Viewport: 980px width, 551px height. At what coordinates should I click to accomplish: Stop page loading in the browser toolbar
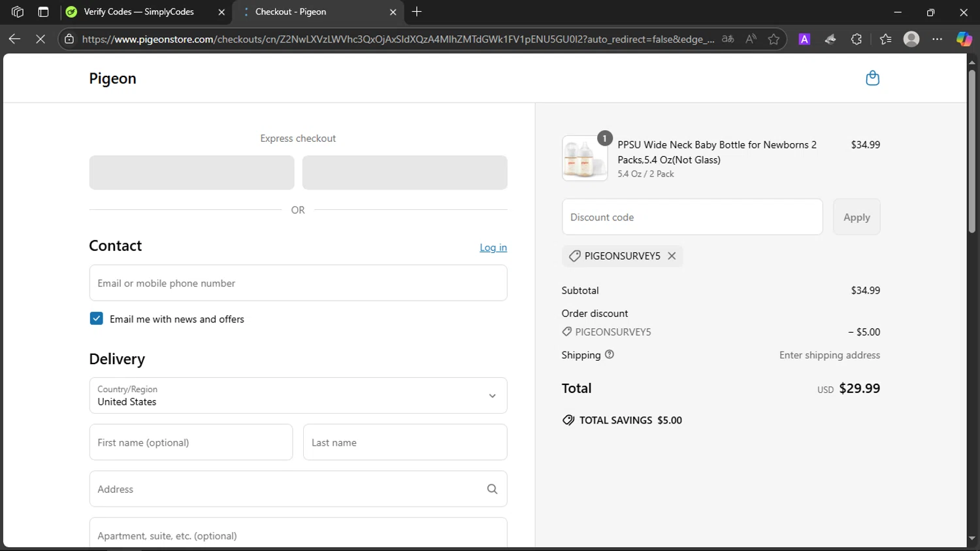(41, 39)
